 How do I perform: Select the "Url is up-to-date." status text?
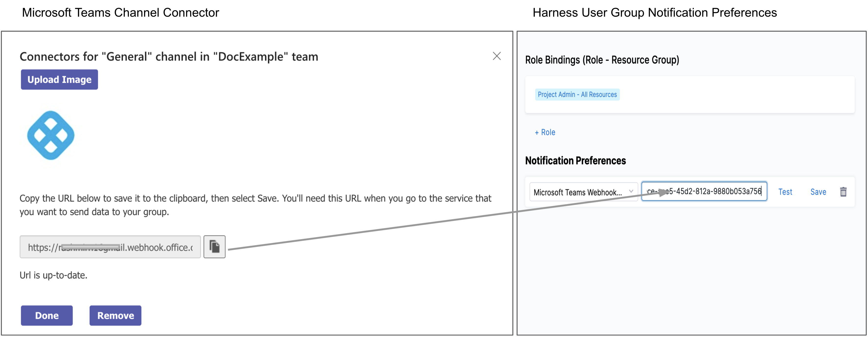(54, 275)
